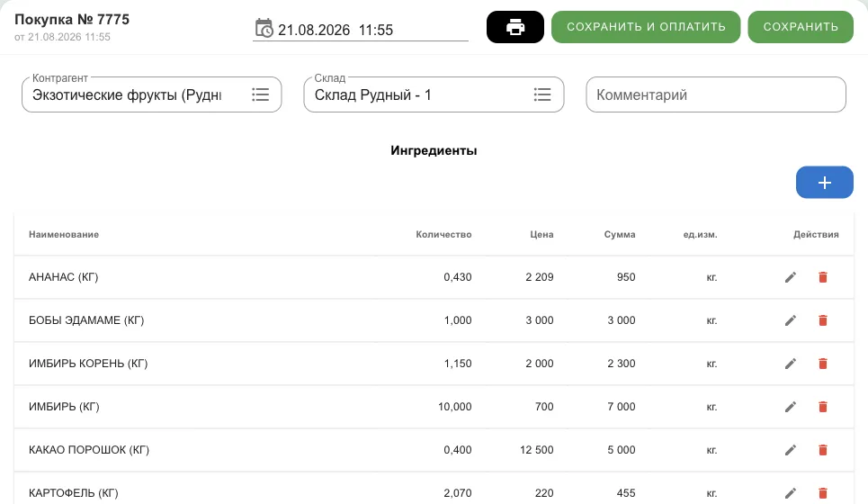Open the Склад list selector icon
Image resolution: width=868 pixels, height=504 pixels.
[542, 94]
